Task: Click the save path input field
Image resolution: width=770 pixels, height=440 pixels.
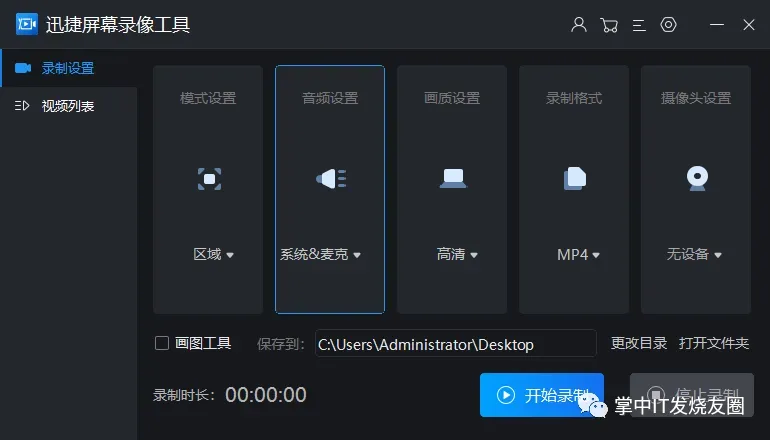Action: 456,343
